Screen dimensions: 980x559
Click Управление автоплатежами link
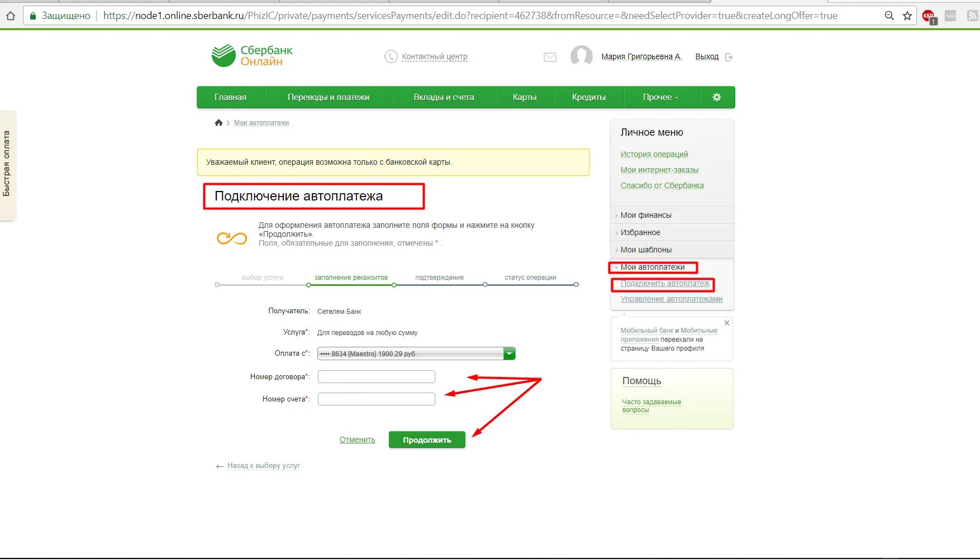671,299
